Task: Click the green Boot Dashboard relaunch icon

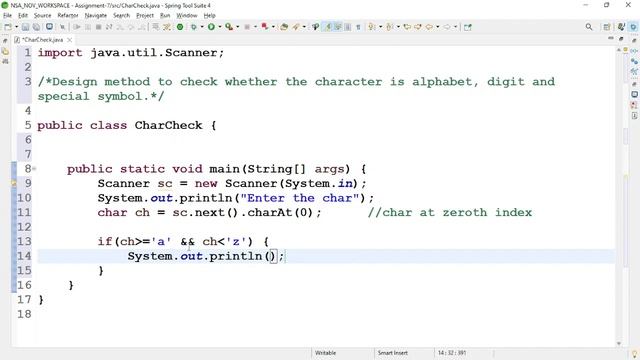Action: tap(180, 27)
